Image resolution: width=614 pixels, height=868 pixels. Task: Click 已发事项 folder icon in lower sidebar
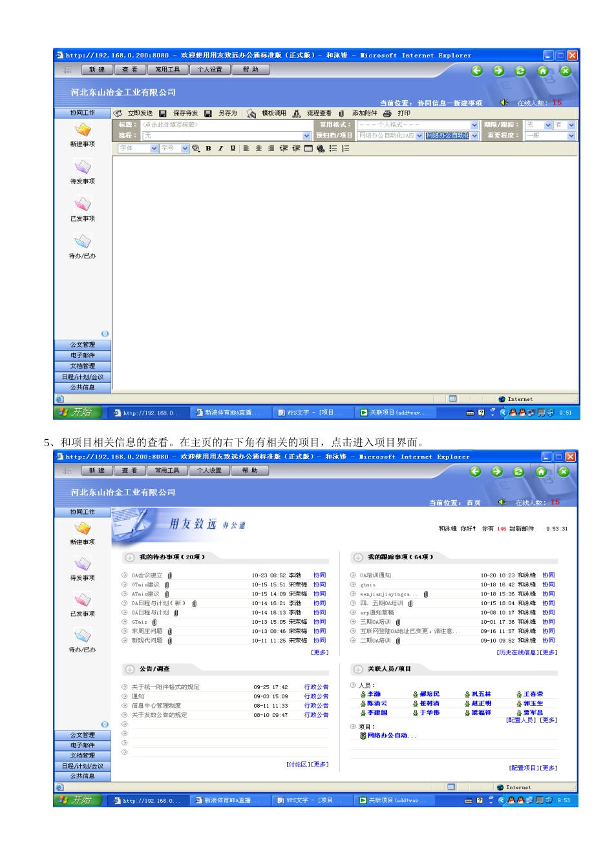(83, 600)
